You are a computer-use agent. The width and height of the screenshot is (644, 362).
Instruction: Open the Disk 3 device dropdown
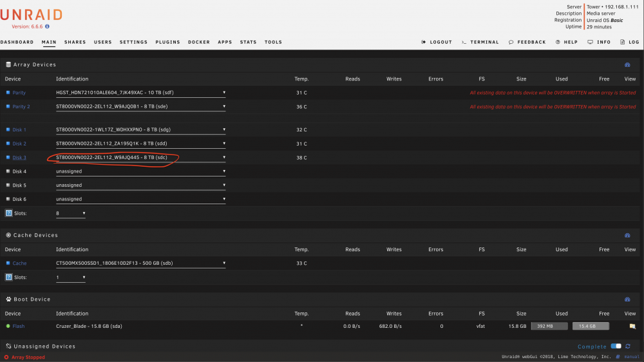[x=140, y=158]
